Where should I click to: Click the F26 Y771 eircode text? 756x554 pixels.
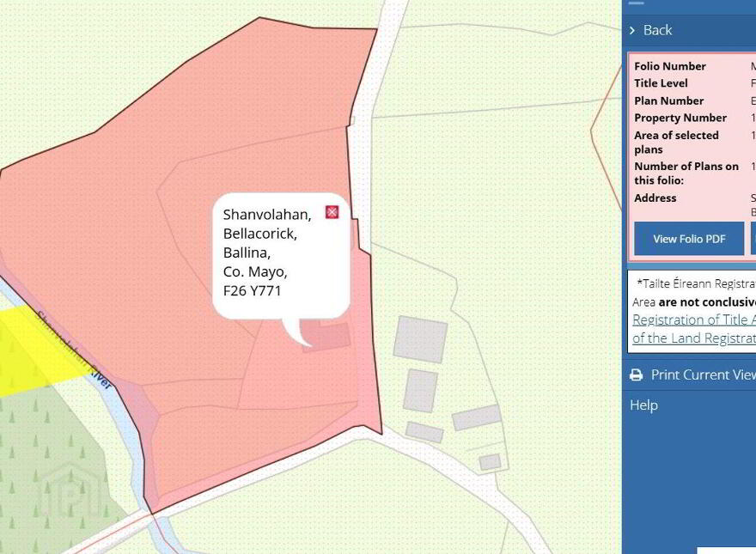point(252,290)
